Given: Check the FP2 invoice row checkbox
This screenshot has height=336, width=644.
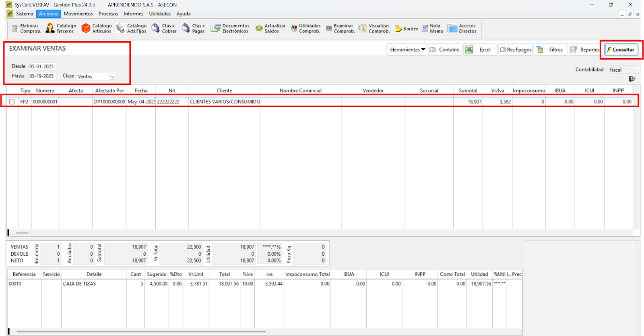Looking at the screenshot, I should click(x=12, y=102).
